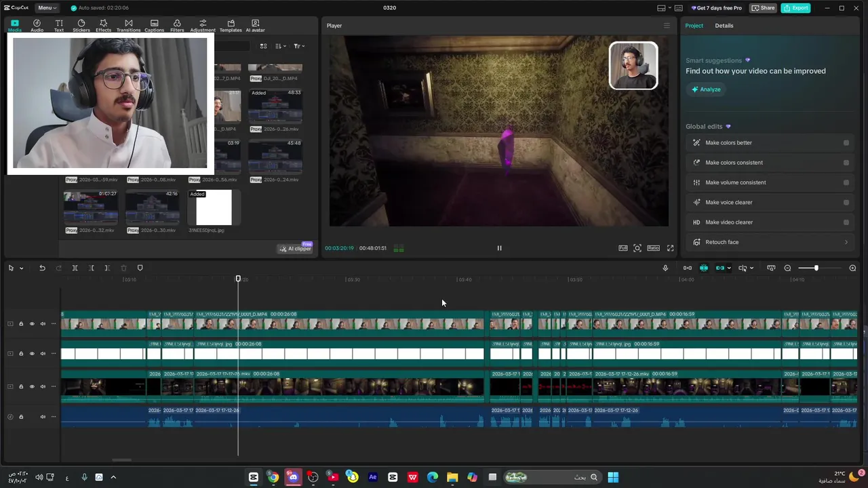Open the media sort dropdown
Viewport: 868px width, 488px height.
(281, 46)
